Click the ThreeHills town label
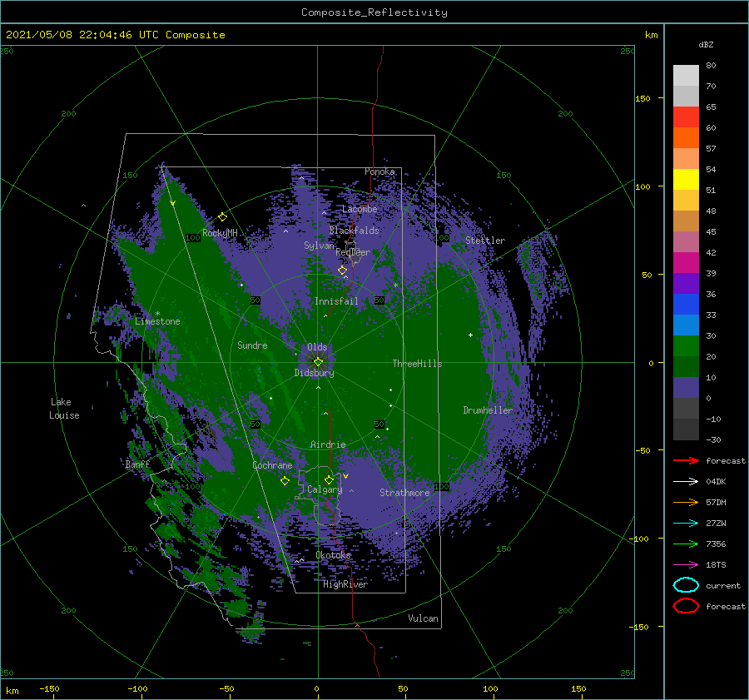The image size is (749, 700). click(x=417, y=364)
